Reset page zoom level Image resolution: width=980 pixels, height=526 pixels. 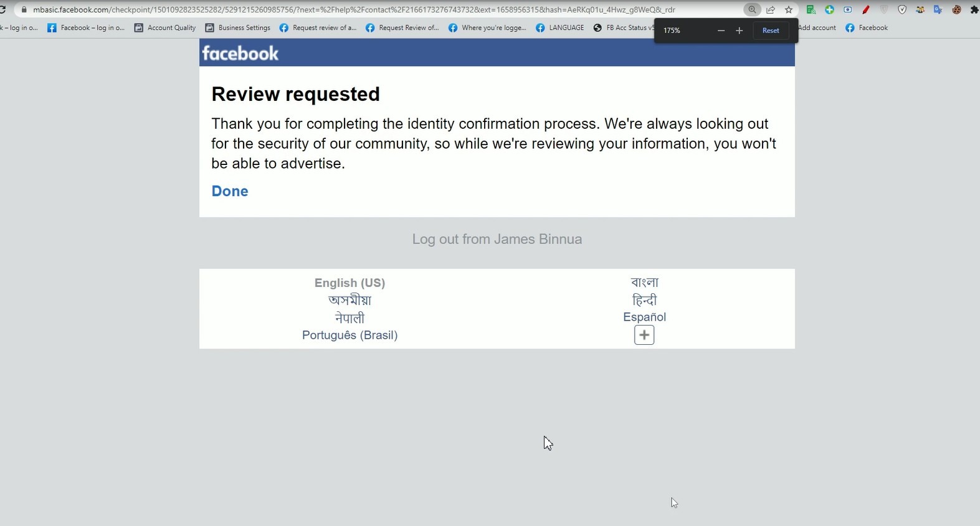point(771,31)
